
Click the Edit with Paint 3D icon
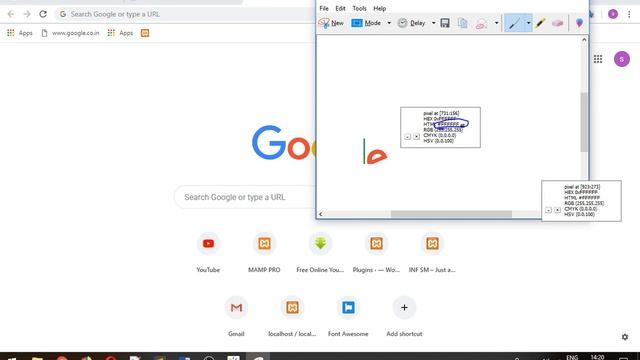579,23
